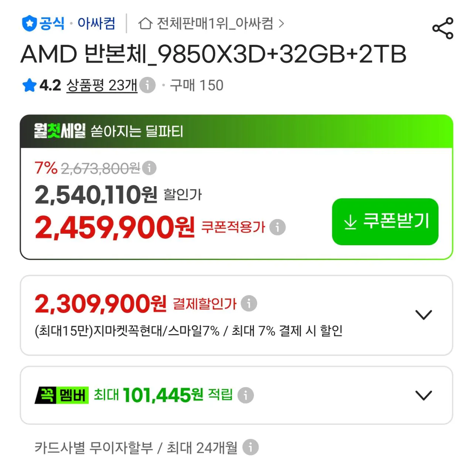
Task: Click the info icon beside 쿠폰적용가
Action: (278, 227)
